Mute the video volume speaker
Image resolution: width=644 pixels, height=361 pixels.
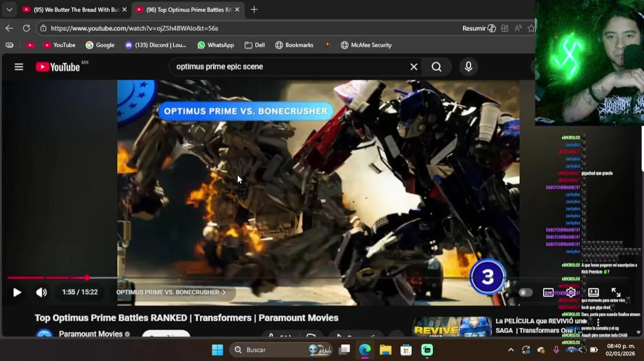coord(41,292)
